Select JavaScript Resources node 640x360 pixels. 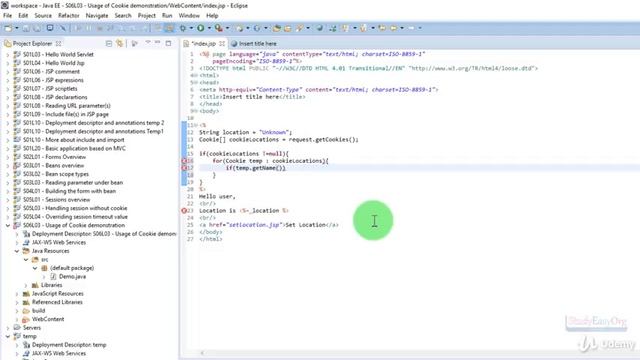(58, 294)
